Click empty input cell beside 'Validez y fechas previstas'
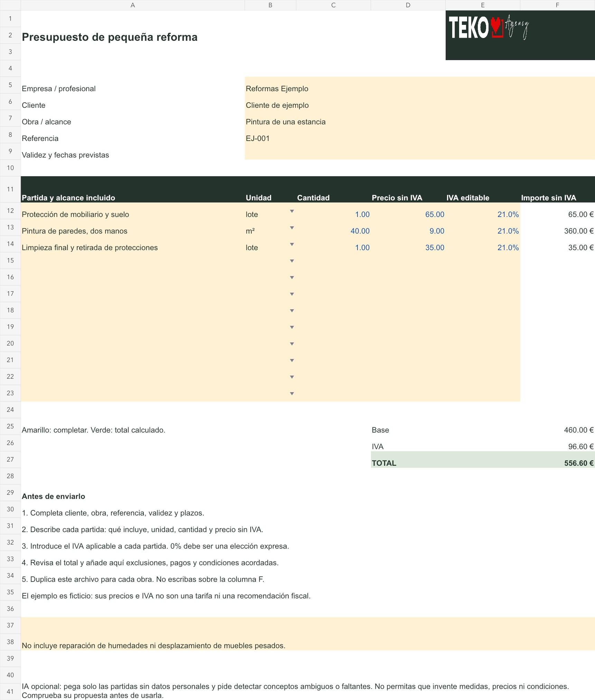Image resolution: width=595 pixels, height=700 pixels. (x=420, y=151)
